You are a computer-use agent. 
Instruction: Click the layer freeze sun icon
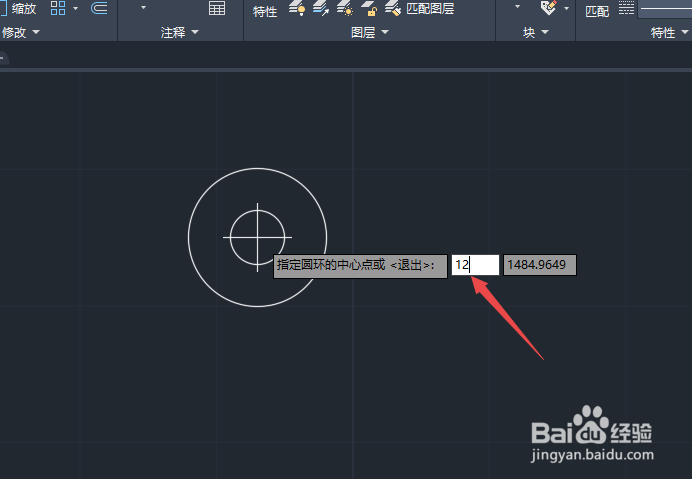345,8
